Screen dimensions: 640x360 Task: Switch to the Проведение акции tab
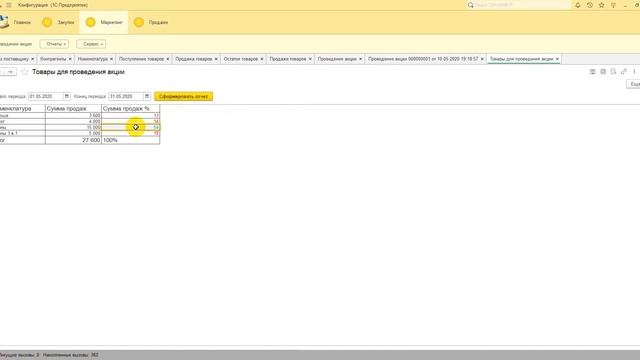click(x=337, y=59)
